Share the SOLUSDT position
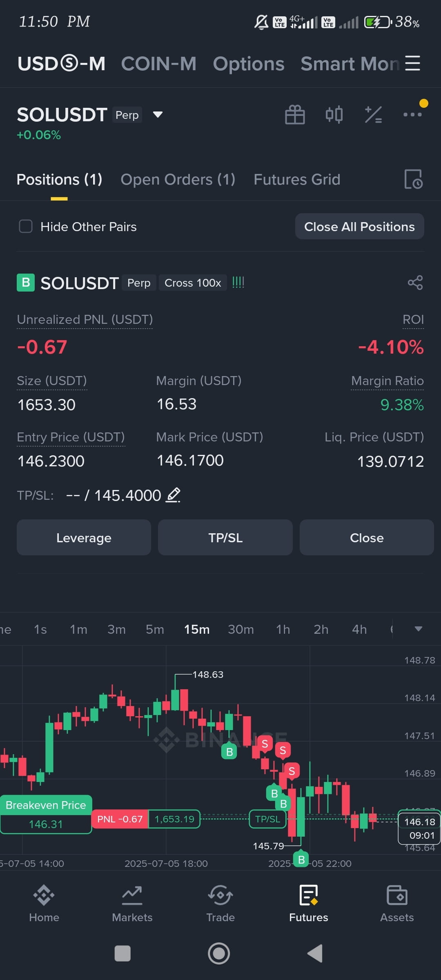 415,283
